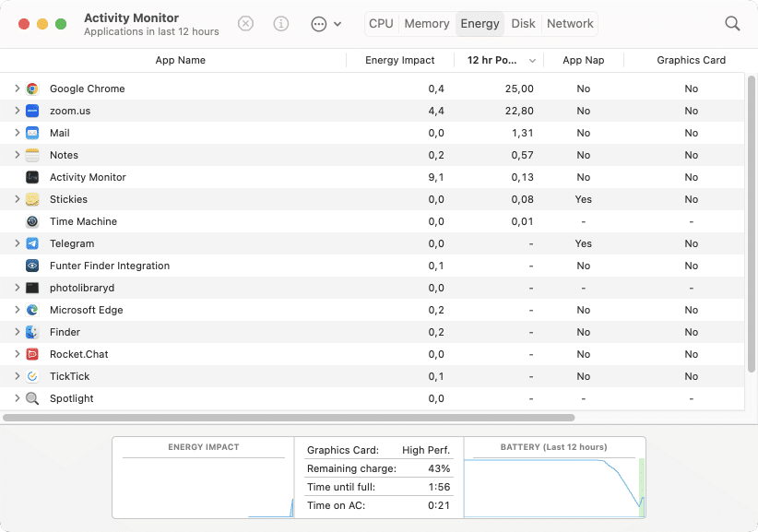
Task: Click the Activity Monitor row icon
Action: point(32,177)
